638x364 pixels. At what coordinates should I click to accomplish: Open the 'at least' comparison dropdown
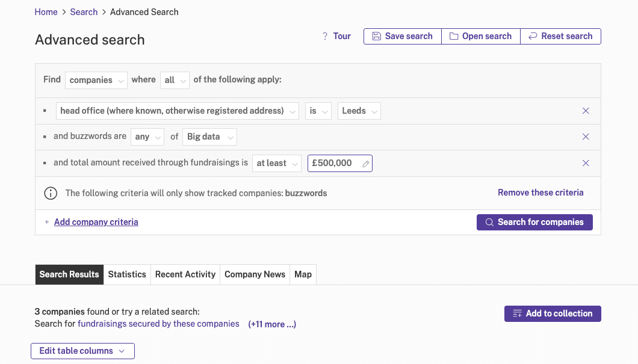[x=277, y=164]
